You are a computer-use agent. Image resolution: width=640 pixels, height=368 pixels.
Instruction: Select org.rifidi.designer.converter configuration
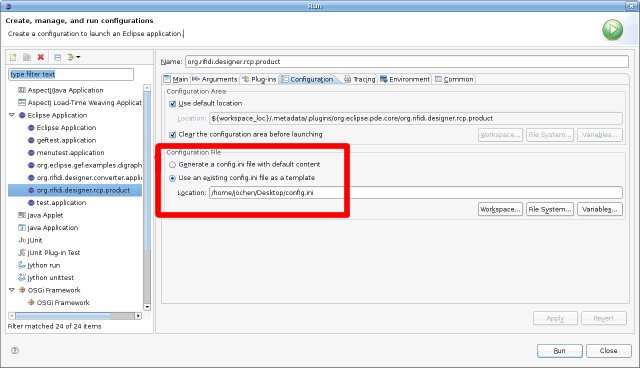(x=85, y=177)
